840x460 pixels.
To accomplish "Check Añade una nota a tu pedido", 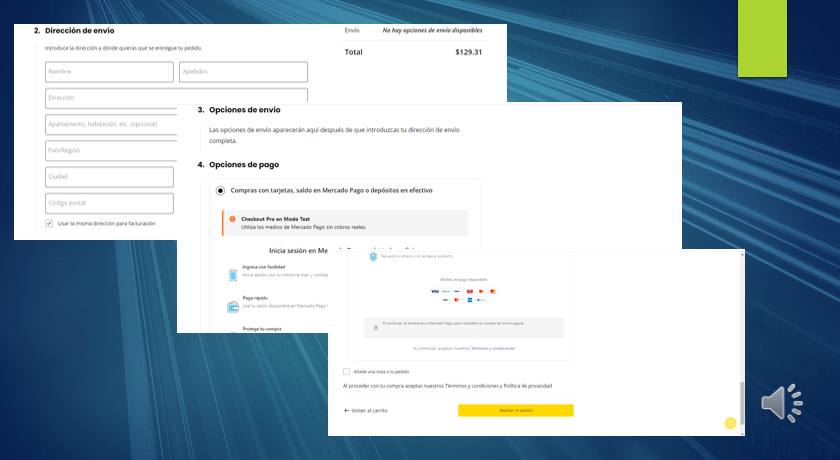I will pos(346,371).
